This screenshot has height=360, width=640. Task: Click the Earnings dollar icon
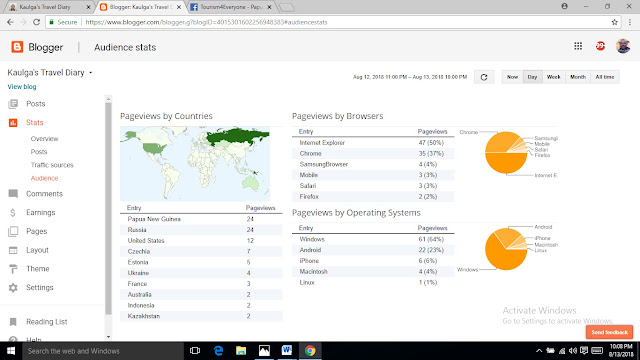tap(13, 213)
